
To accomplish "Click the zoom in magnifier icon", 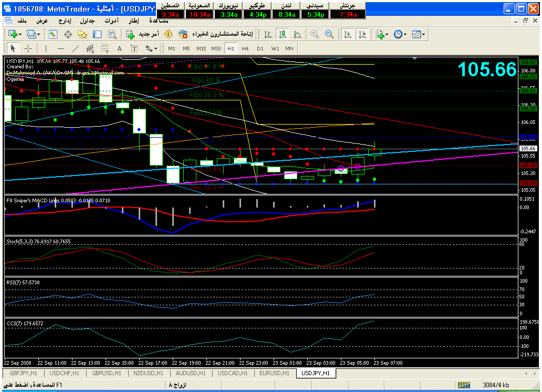I will (315, 34).
